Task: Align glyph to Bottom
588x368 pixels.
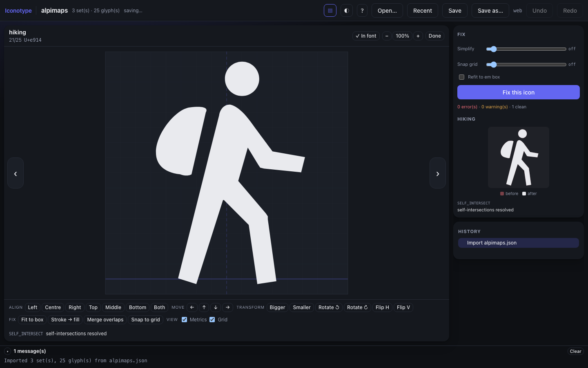Action: [x=138, y=307]
